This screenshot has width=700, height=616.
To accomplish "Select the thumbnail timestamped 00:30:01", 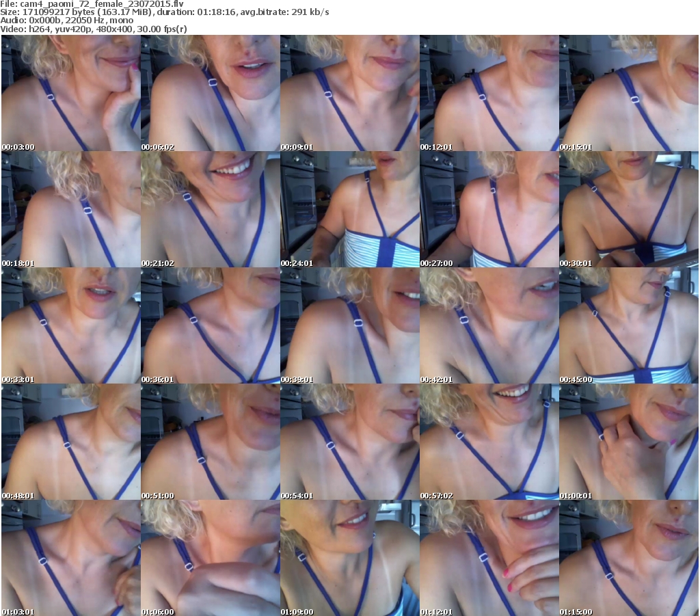I will tap(629, 209).
